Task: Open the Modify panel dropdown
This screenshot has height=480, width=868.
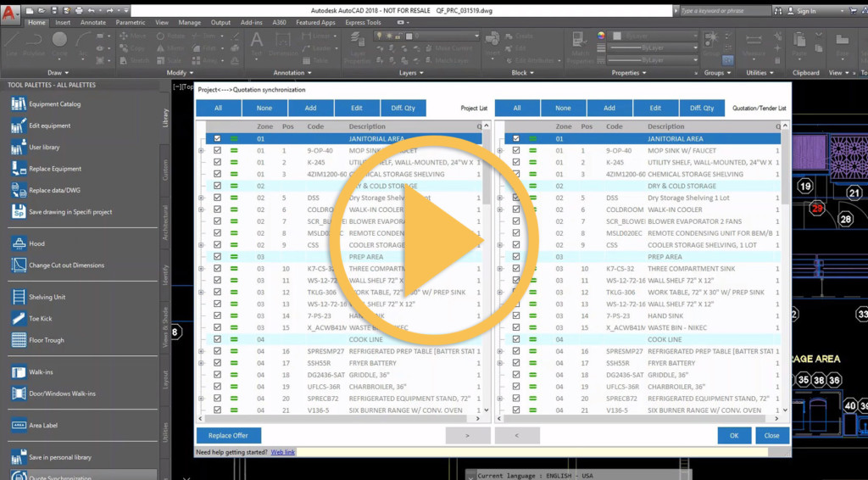Action: click(180, 73)
